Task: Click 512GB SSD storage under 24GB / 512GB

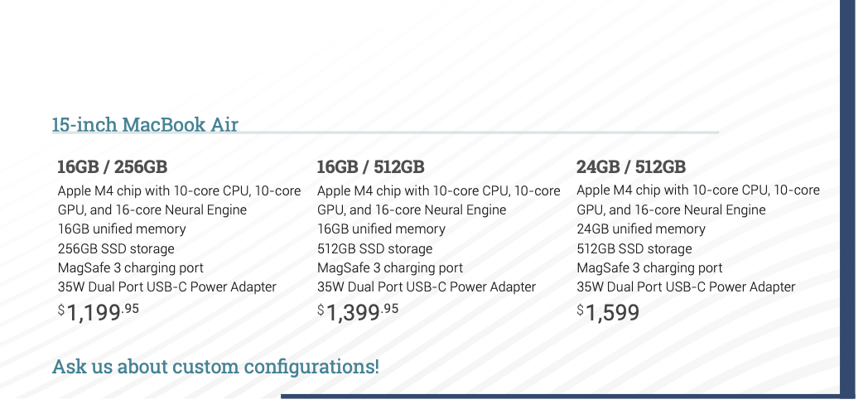Action: 634,248
